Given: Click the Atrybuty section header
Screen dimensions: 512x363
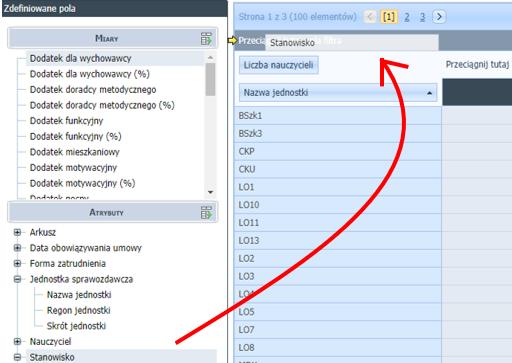Looking at the screenshot, I should tap(113, 212).
